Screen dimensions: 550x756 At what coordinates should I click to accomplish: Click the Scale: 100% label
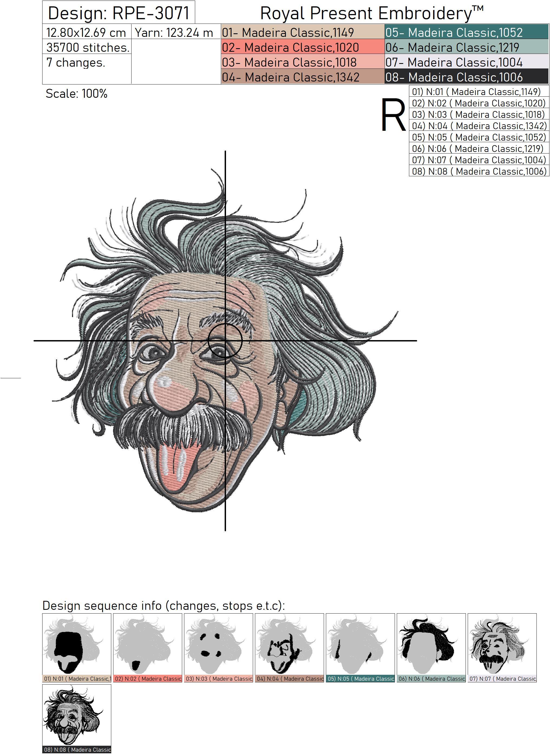[76, 94]
